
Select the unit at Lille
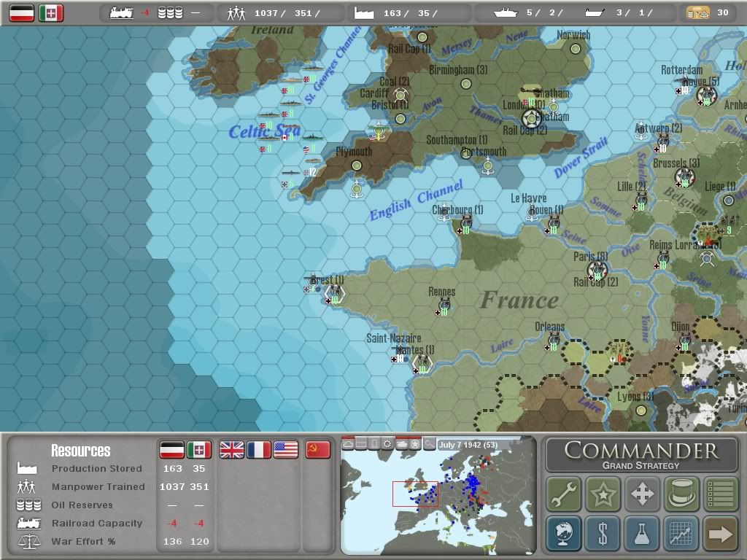pyautogui.click(x=641, y=200)
